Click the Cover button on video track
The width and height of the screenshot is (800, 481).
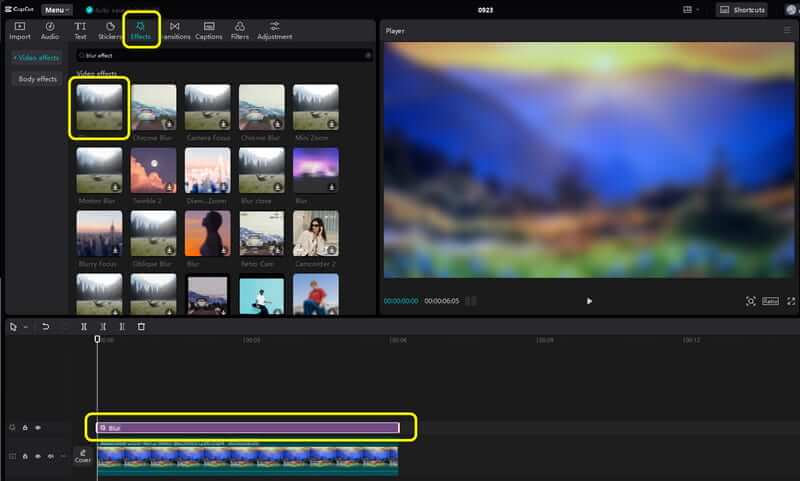82,456
